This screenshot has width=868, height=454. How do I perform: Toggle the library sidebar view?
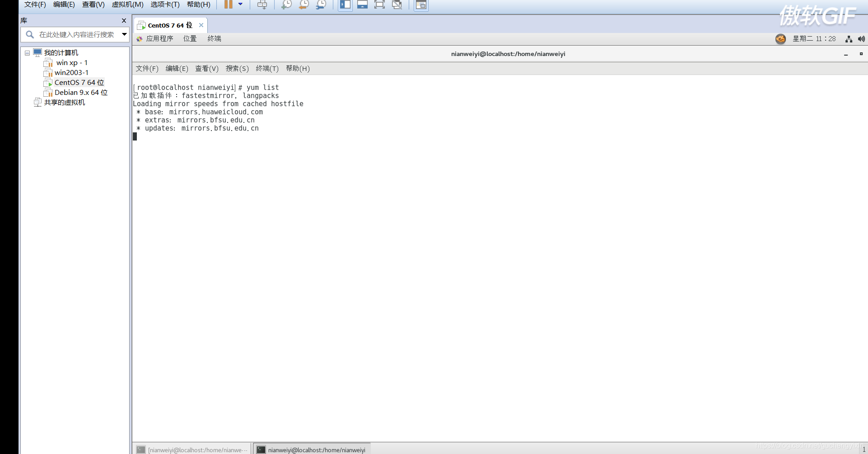345,5
